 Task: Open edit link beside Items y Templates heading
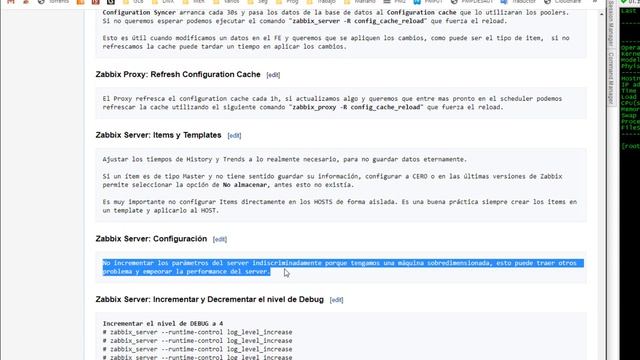tap(234, 136)
